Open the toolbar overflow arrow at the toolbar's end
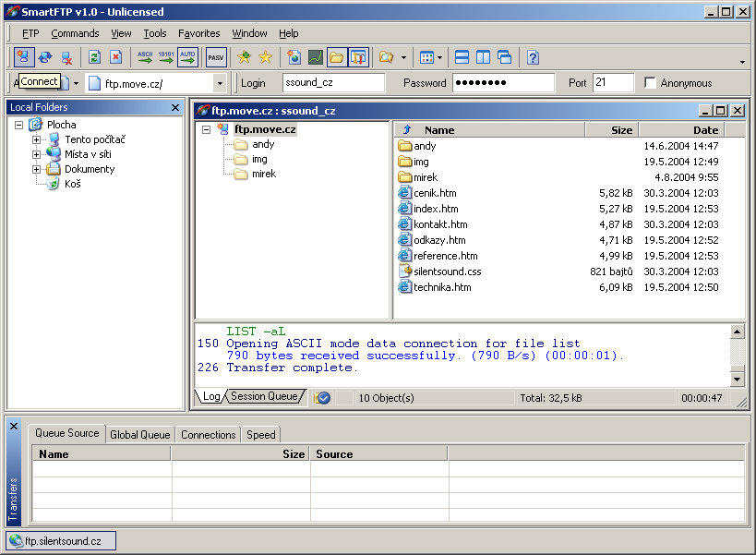 pos(742,62)
